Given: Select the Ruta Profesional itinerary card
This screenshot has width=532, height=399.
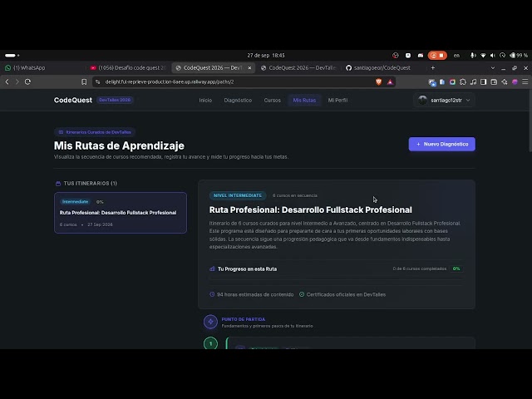Looking at the screenshot, I should pos(121,213).
